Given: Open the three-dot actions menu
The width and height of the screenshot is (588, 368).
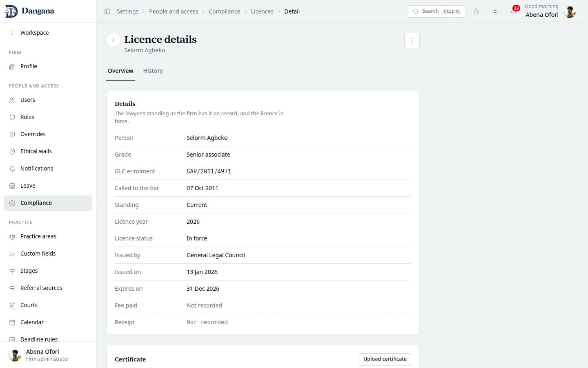Looking at the screenshot, I should coord(412,40).
